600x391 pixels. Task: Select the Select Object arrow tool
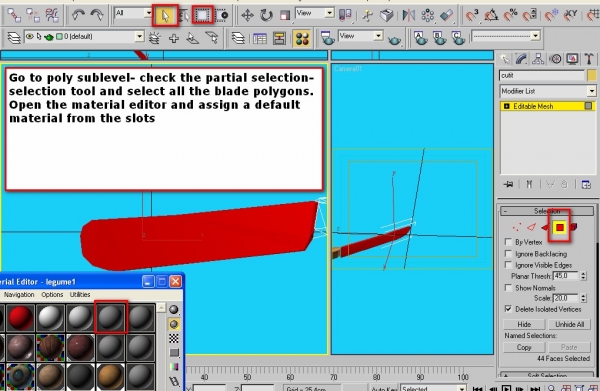(x=165, y=16)
